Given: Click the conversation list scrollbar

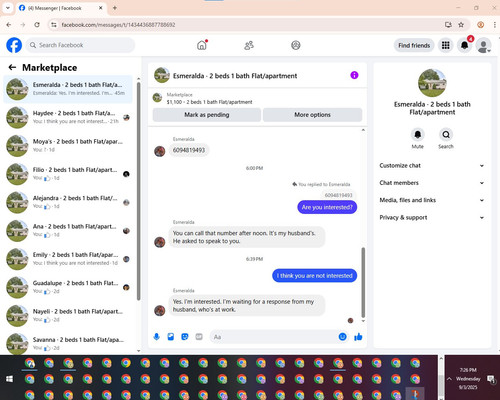Looking at the screenshot, I should pyautogui.click(x=139, y=191).
